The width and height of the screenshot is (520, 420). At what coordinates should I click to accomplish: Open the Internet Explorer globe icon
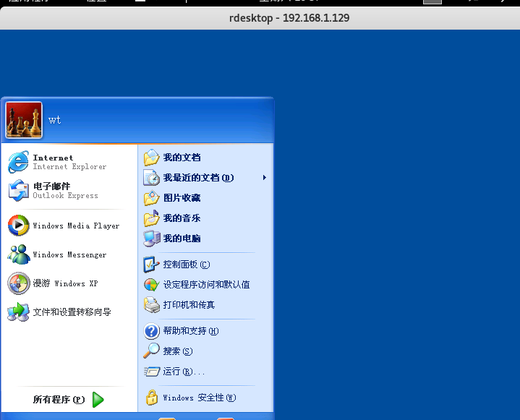click(x=18, y=162)
